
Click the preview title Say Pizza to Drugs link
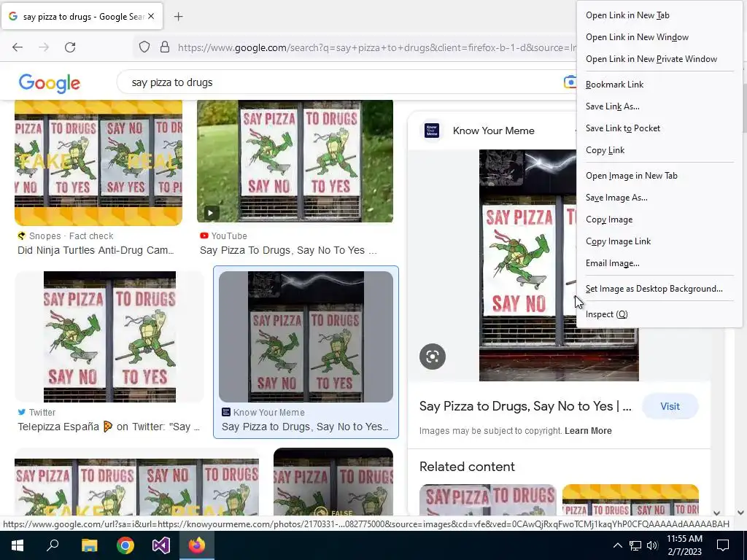(x=525, y=406)
